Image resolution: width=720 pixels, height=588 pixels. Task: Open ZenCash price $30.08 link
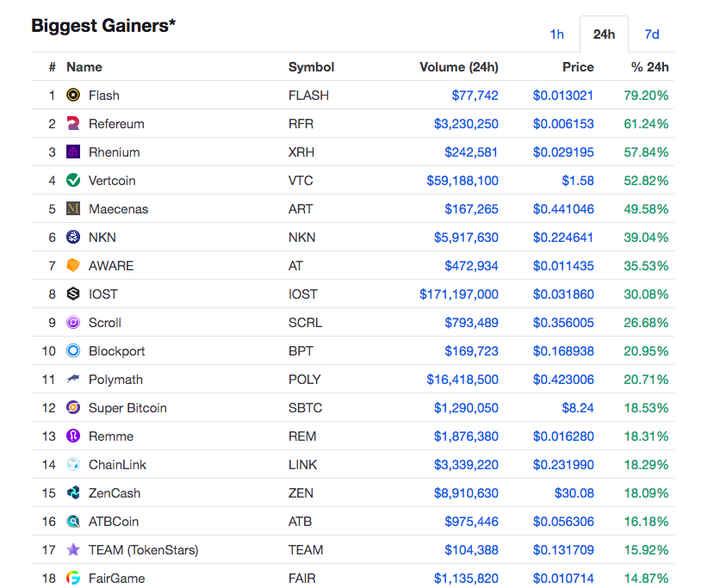(x=574, y=493)
